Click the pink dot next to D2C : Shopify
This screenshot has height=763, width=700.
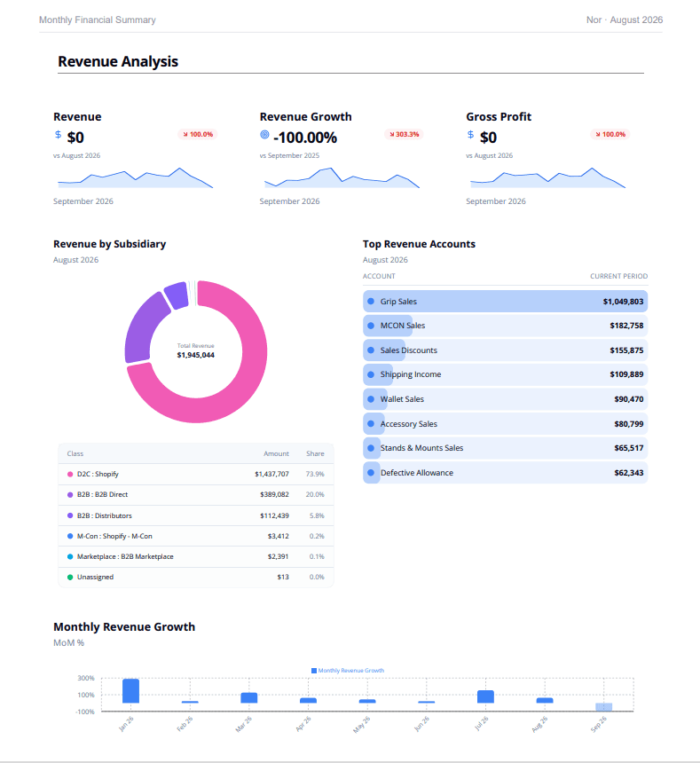coord(70,474)
